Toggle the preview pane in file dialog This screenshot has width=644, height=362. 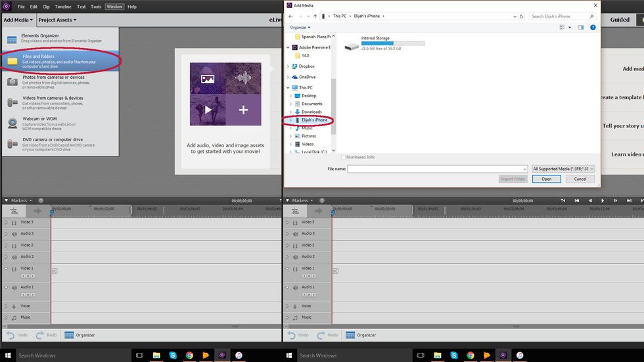point(582,28)
